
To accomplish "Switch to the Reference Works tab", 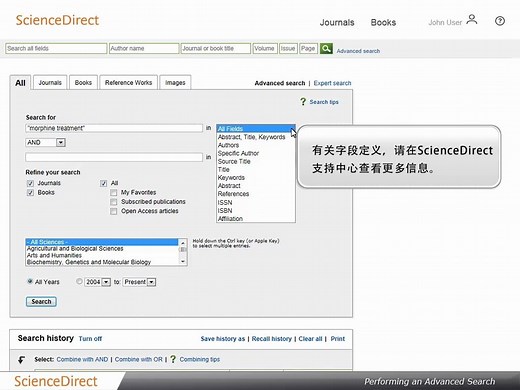I will 128,83.
